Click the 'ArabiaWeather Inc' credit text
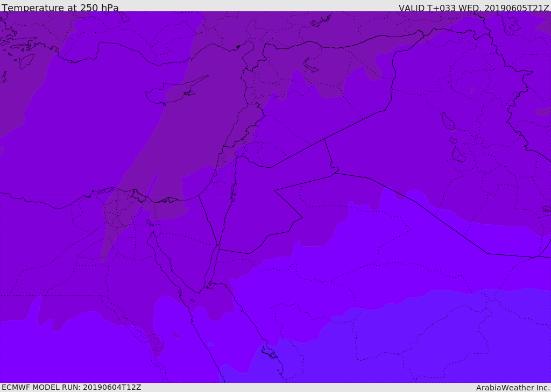This screenshot has height=392, width=551. point(512,388)
